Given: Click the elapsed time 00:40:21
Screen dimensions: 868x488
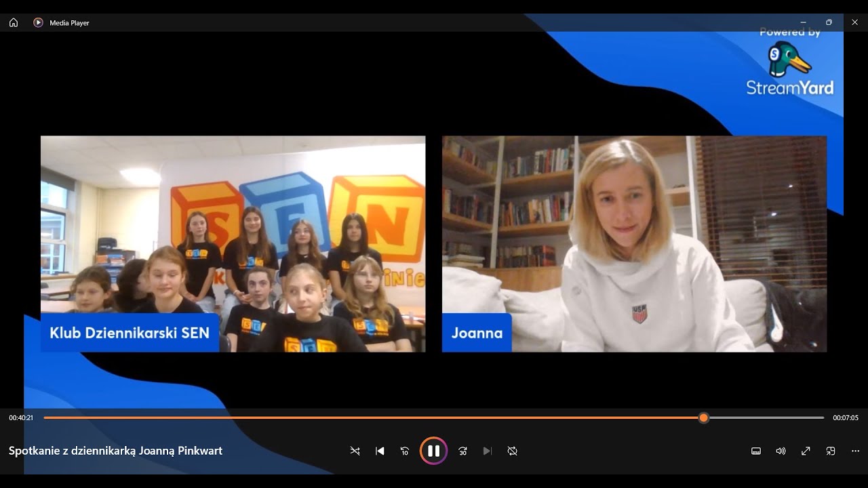Looking at the screenshot, I should coord(21,418).
